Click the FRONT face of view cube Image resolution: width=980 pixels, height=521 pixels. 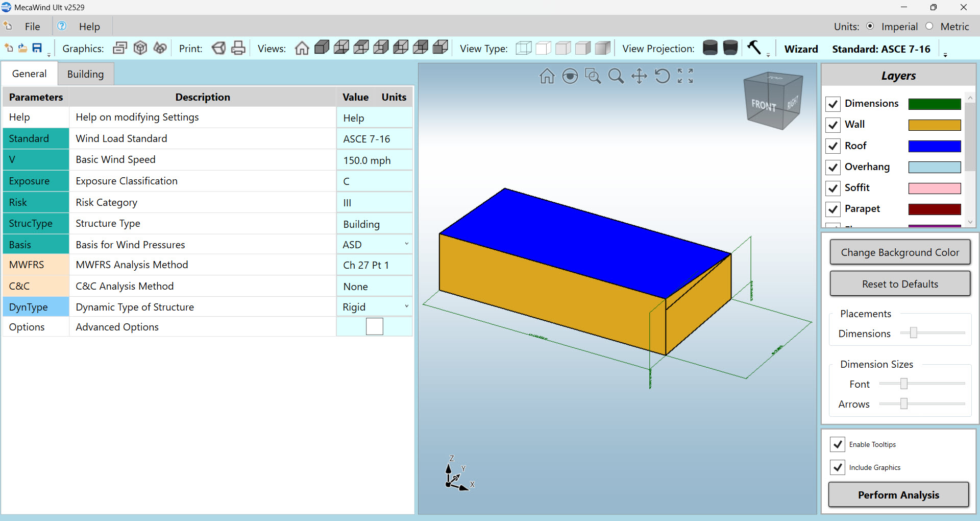[763, 105]
